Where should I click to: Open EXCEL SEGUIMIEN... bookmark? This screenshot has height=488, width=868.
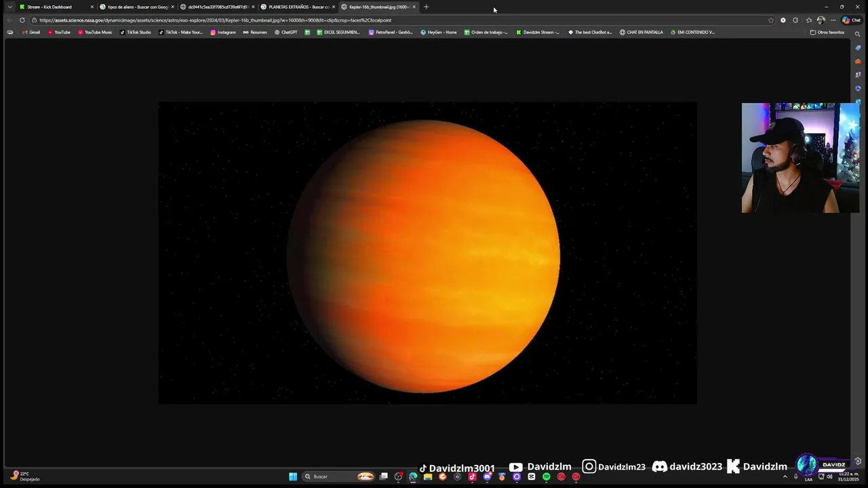coord(338,32)
